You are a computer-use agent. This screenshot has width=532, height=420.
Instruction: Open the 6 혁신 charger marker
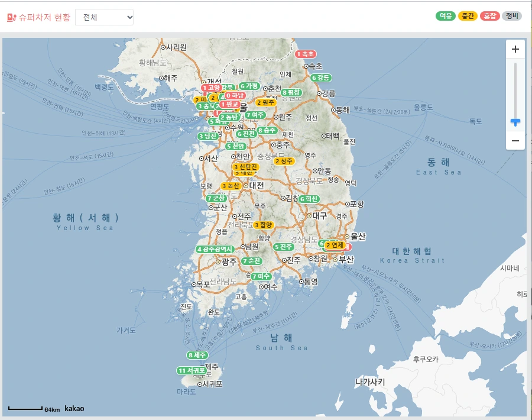point(309,199)
